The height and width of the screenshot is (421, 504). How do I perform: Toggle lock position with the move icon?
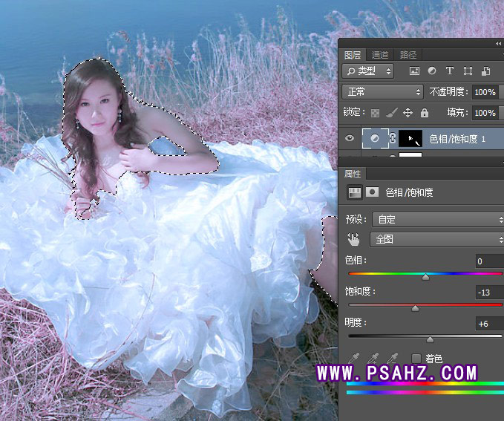click(408, 113)
